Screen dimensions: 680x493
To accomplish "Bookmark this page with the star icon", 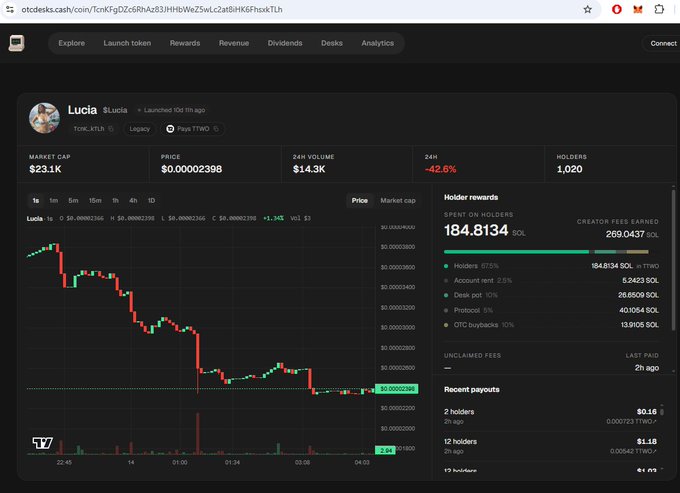I will [587, 10].
